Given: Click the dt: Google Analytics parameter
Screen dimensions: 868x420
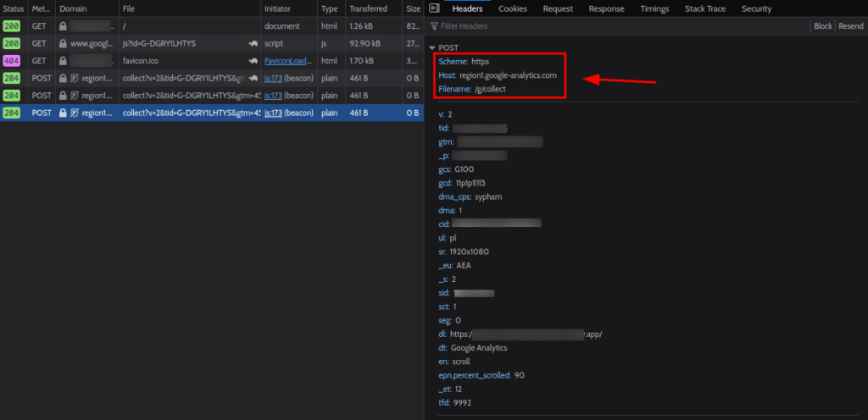Looking at the screenshot, I should pos(473,348).
